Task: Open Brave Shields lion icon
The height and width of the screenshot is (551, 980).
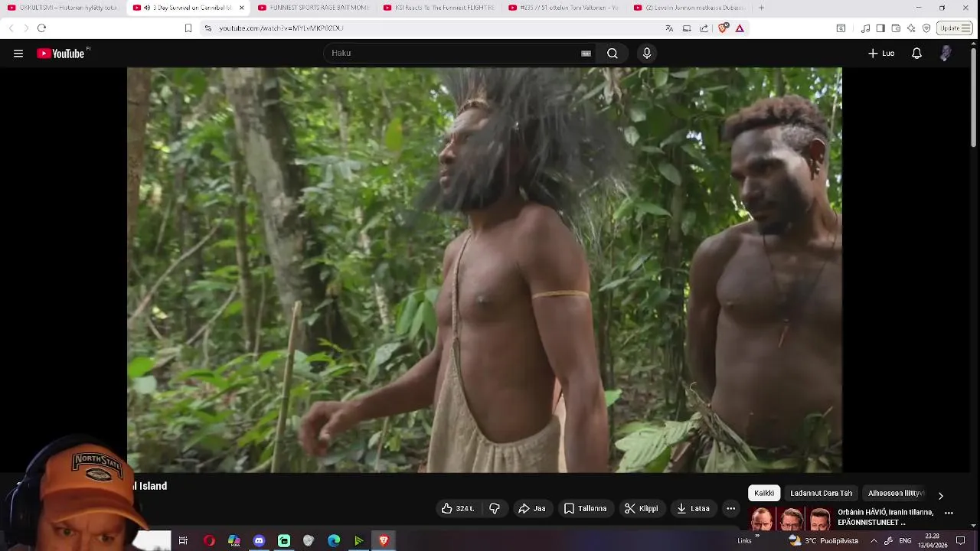Action: [x=724, y=28]
